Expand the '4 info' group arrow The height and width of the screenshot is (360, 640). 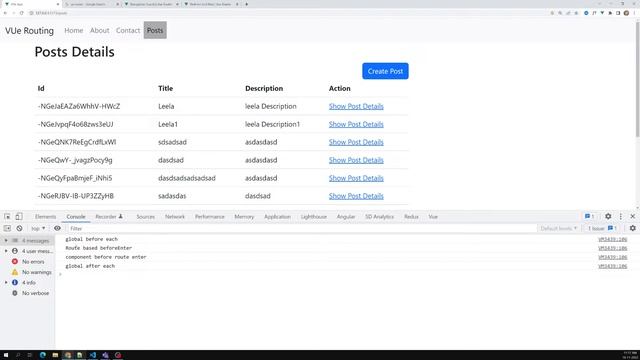(x=6, y=282)
